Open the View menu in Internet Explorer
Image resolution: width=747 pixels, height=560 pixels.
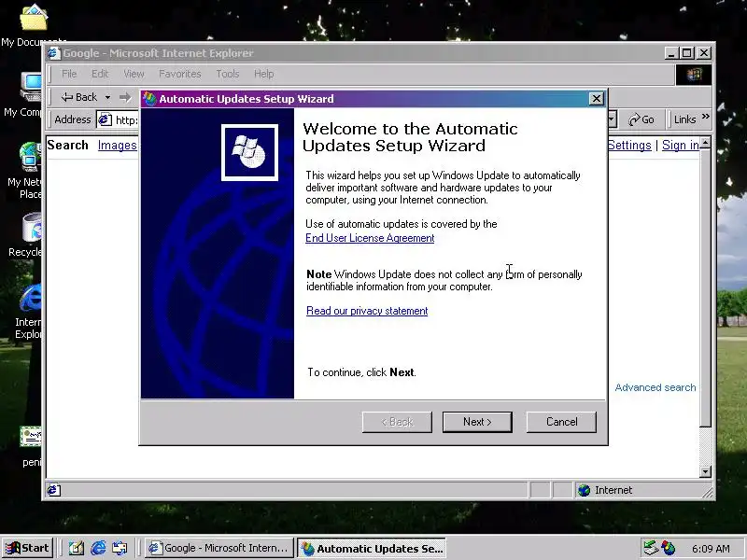pyautogui.click(x=134, y=74)
